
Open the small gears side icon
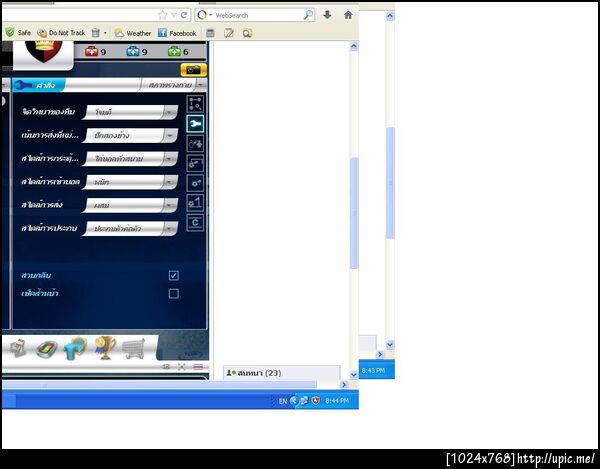(x=195, y=183)
